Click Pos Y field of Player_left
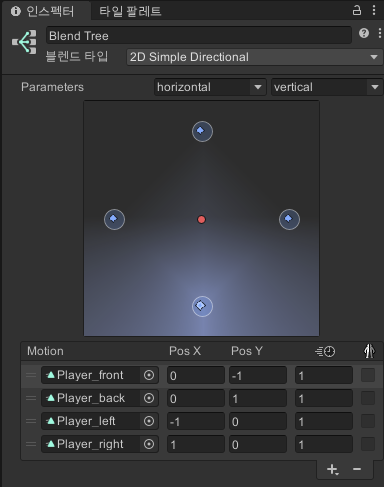Image resolution: width=384 pixels, height=487 pixels. point(258,421)
